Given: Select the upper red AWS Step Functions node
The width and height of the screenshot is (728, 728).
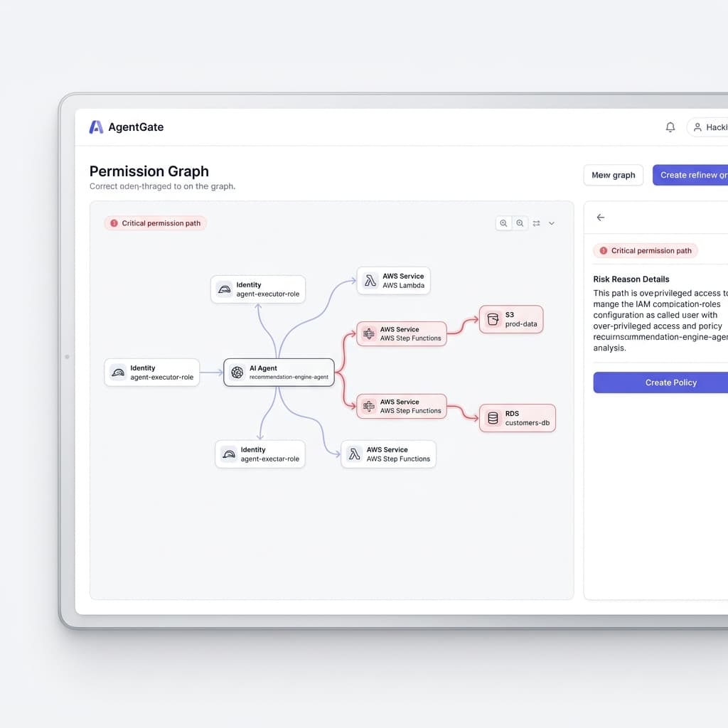Looking at the screenshot, I should pos(402,334).
